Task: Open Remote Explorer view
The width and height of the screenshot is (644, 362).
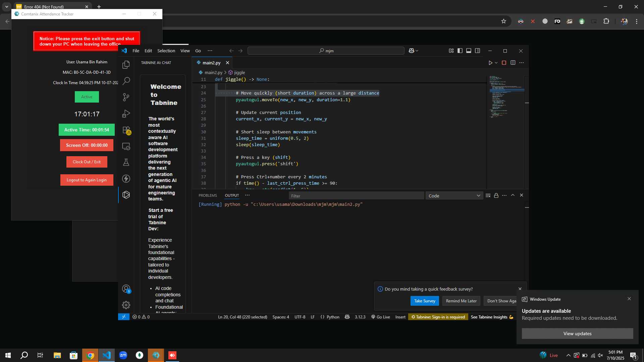Action: 126,146
